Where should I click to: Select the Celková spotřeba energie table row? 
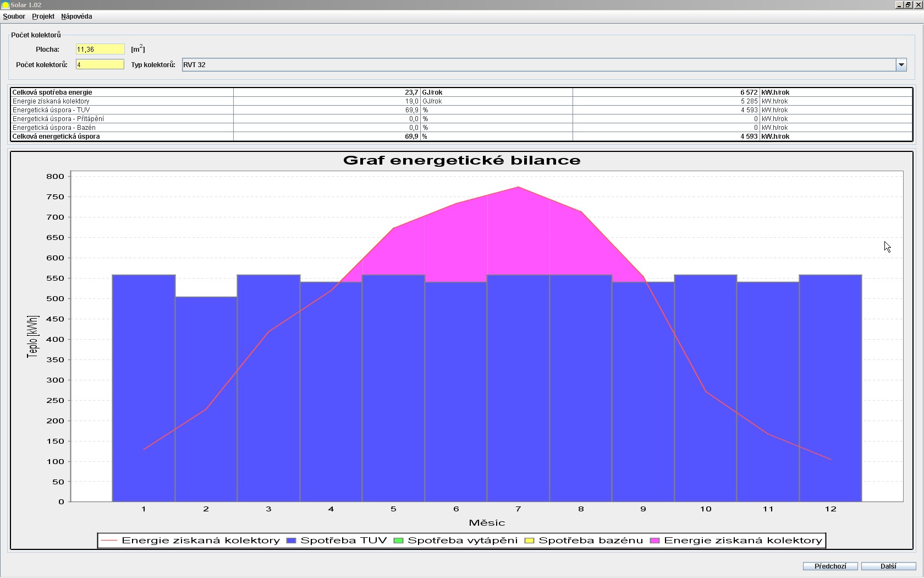(x=121, y=92)
